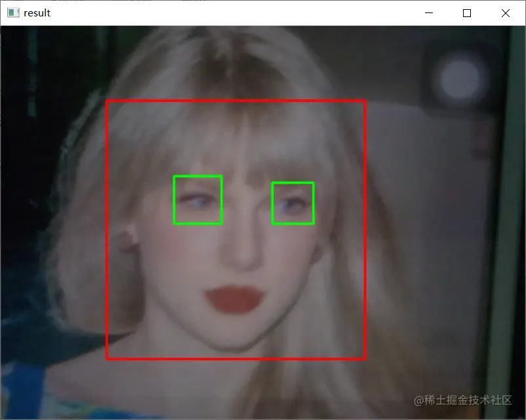
Task: Click the top-left corner of the red rectangle
Action: pos(107,101)
